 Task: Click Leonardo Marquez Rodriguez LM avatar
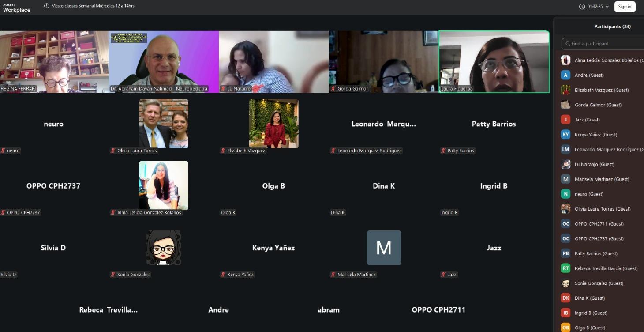tap(565, 149)
